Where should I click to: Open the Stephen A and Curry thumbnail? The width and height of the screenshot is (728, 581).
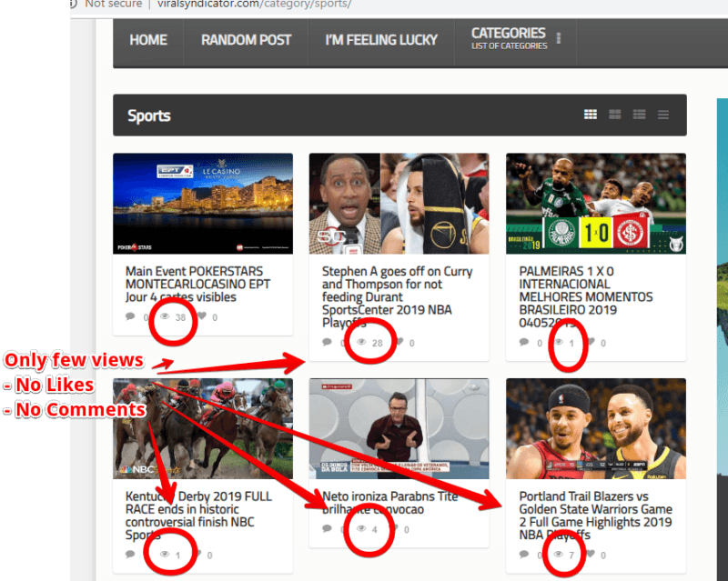[399, 204]
